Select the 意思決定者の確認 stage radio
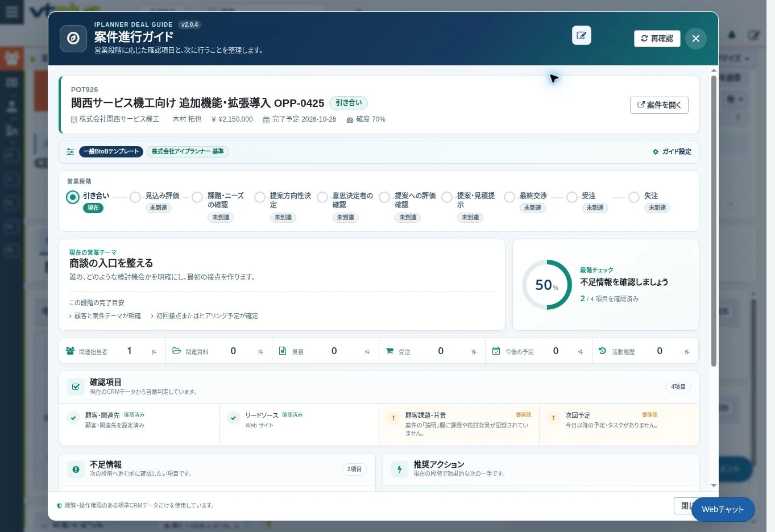The image size is (775, 532). click(x=322, y=197)
